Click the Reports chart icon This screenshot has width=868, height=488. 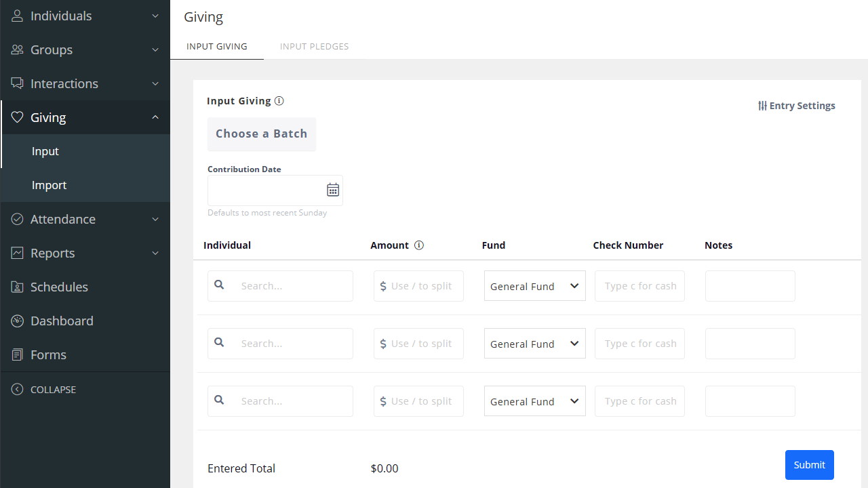click(x=17, y=252)
